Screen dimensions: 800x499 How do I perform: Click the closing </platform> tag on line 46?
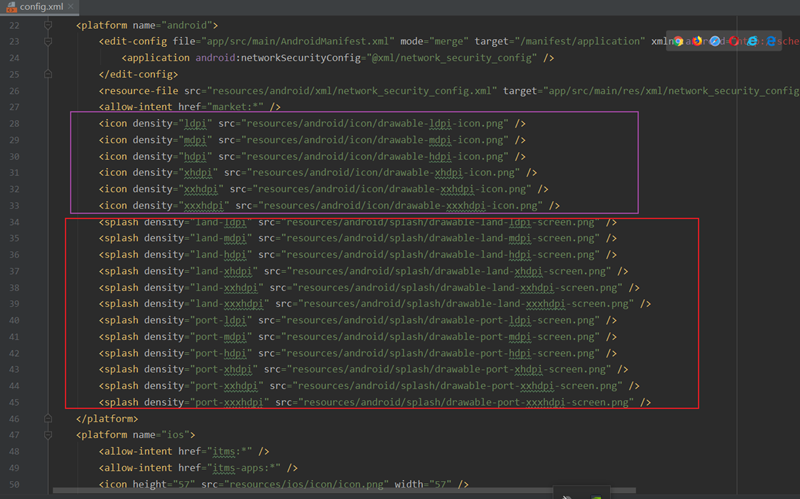coord(107,418)
